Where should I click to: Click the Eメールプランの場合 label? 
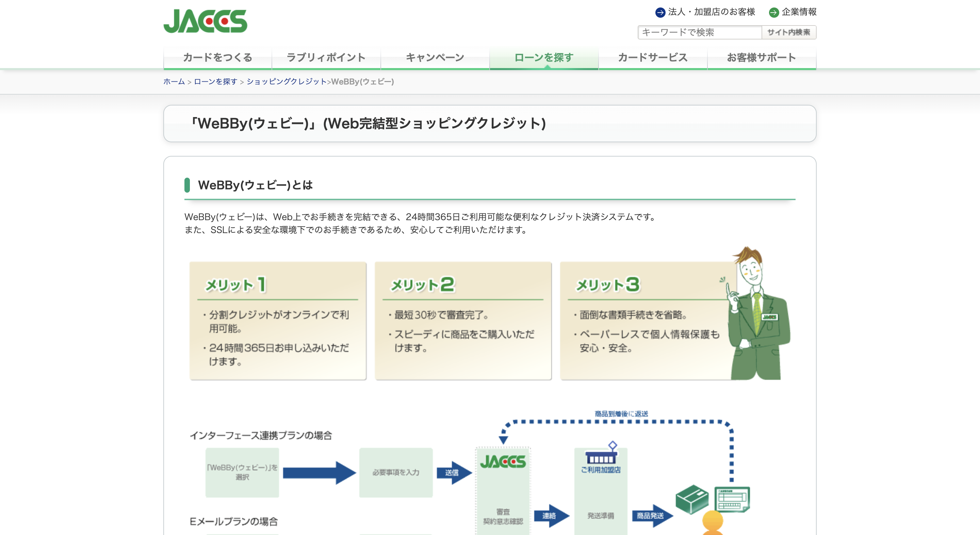pyautogui.click(x=233, y=521)
